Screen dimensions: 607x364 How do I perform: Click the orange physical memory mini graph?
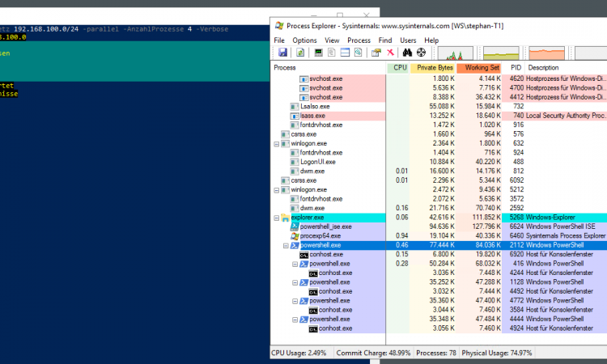[546, 53]
